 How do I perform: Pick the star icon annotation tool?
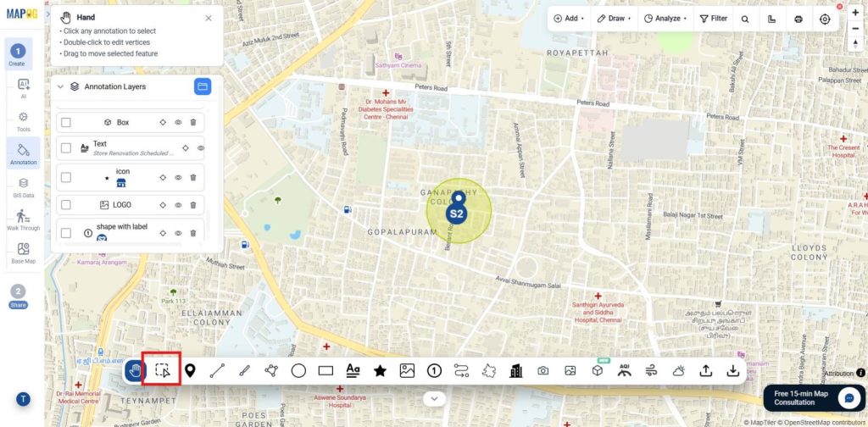tap(380, 370)
